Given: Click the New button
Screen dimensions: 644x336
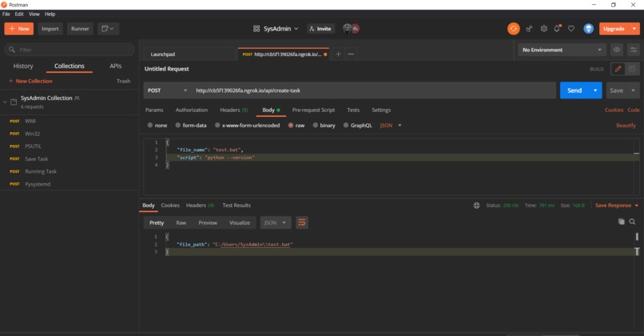Looking at the screenshot, I should (x=19, y=29).
